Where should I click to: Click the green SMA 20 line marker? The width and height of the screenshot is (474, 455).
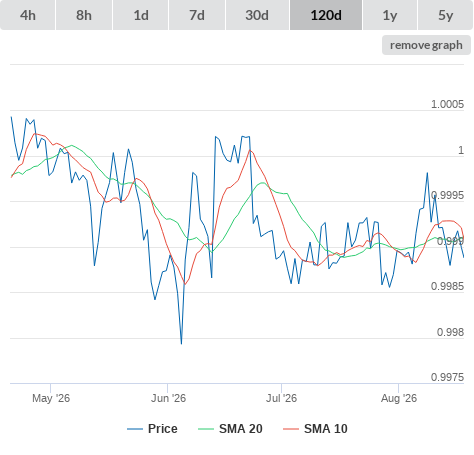206,429
